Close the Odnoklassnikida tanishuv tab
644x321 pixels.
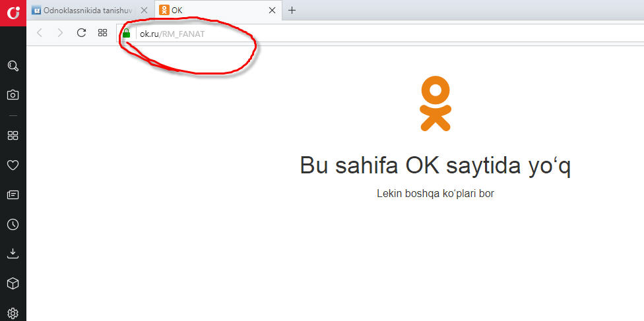(x=144, y=11)
